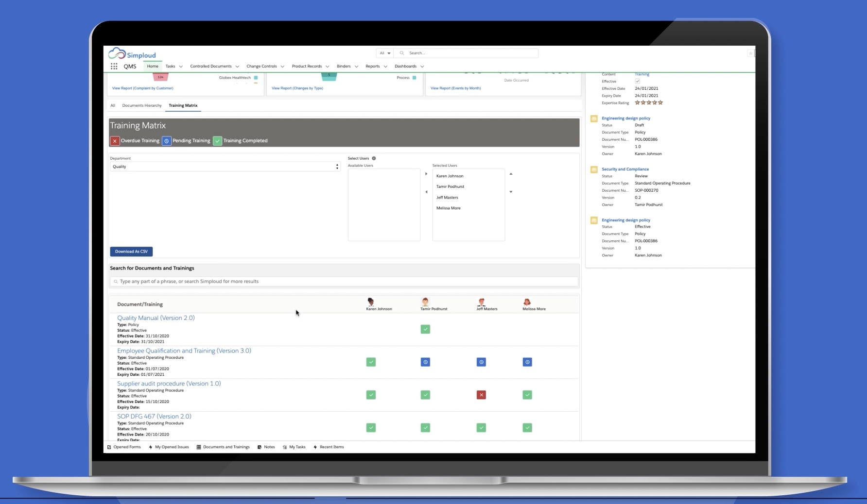
Task: Open the All search scope dropdown
Action: pyautogui.click(x=385, y=53)
